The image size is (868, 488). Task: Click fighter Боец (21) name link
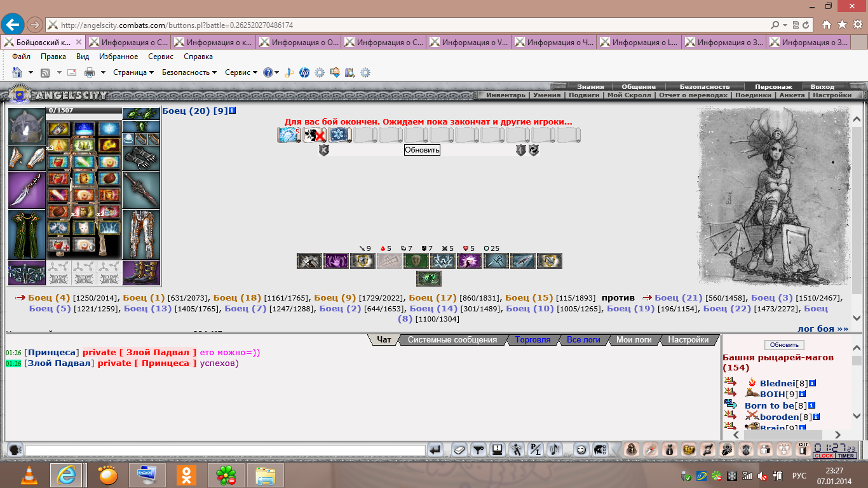[x=678, y=298]
